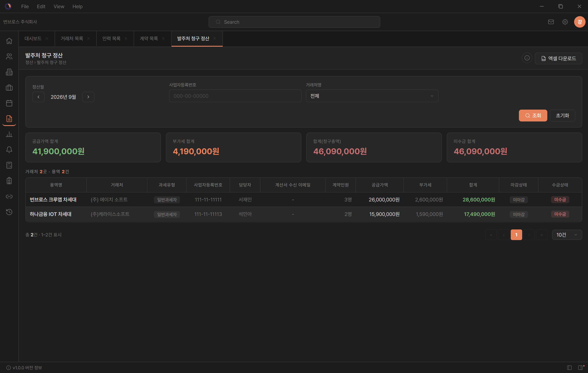Click v1.0.0 버전 정보 in status bar

[24, 368]
